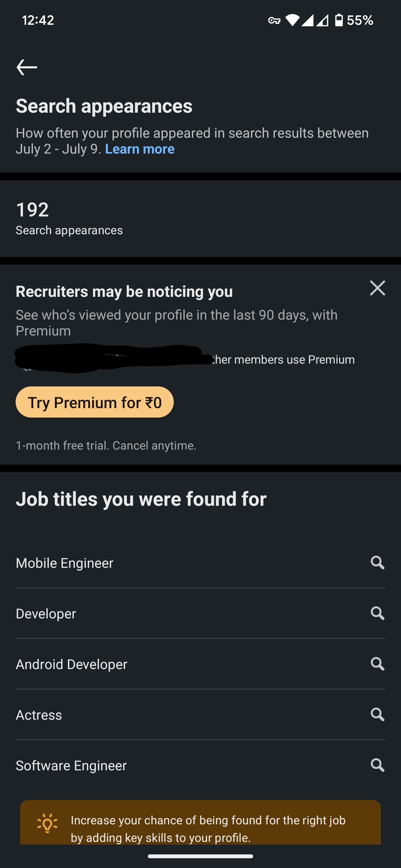The width and height of the screenshot is (401, 868).
Task: Select the Actress job title row
Action: [200, 714]
